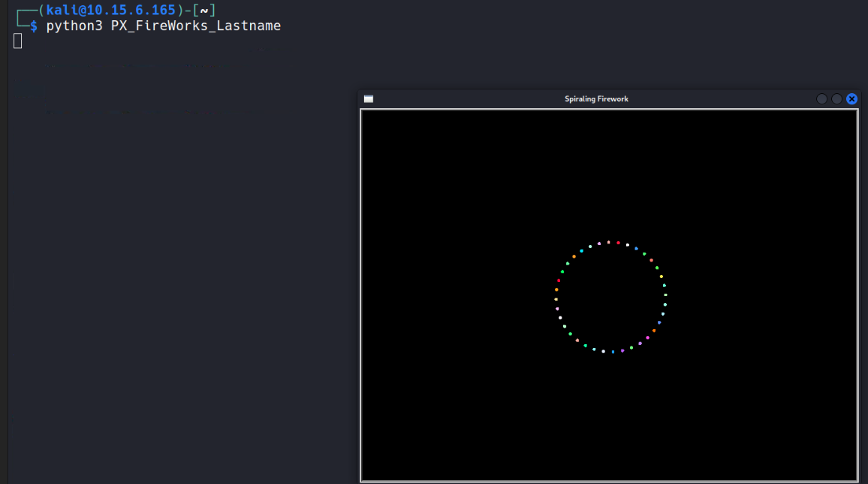The image size is (868, 484).
Task: Close the Spiraling Firework window
Action: tap(851, 99)
